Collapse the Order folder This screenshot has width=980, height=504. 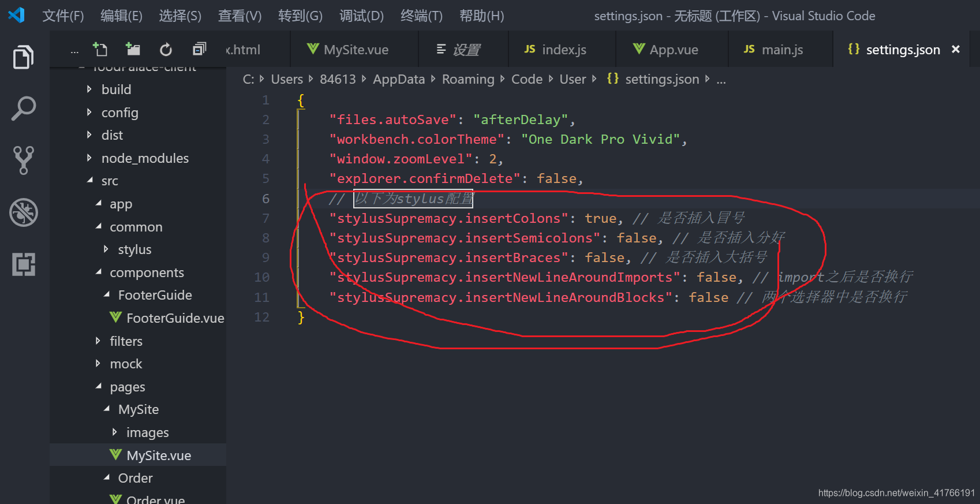point(107,477)
